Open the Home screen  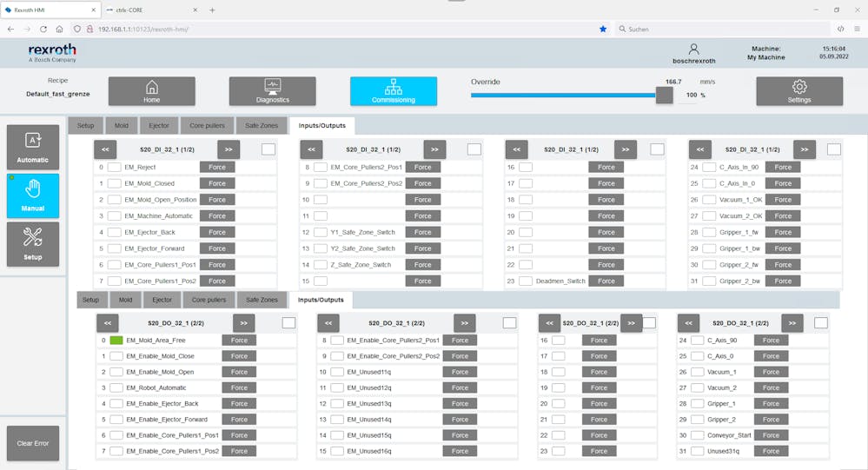151,91
